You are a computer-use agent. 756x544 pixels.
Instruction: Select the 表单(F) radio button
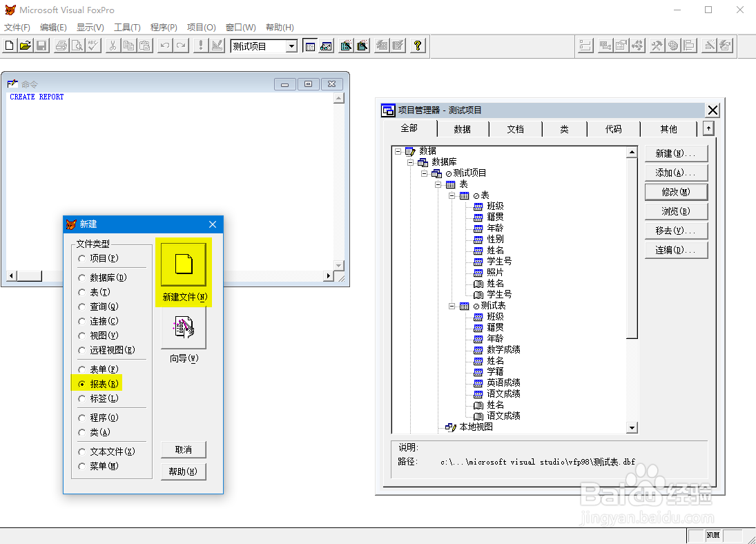click(81, 369)
